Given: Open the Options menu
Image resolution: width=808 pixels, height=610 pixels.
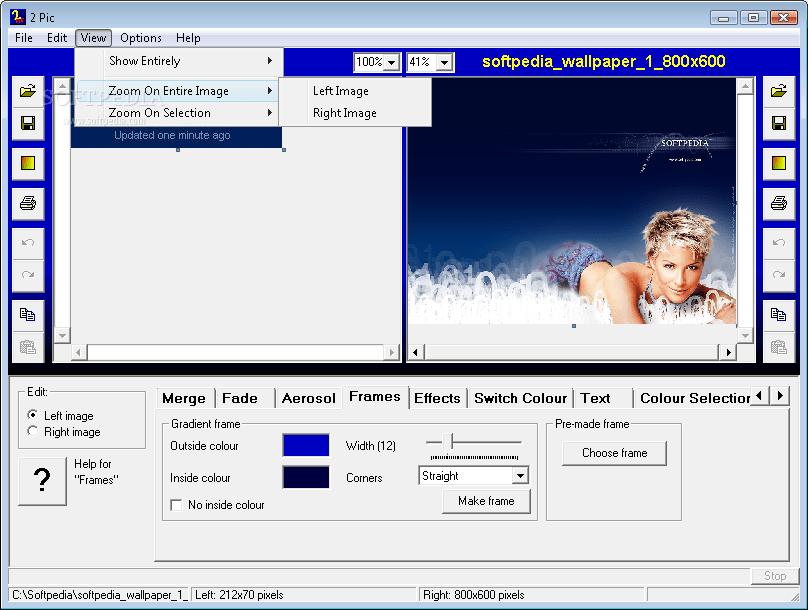Looking at the screenshot, I should [x=141, y=38].
